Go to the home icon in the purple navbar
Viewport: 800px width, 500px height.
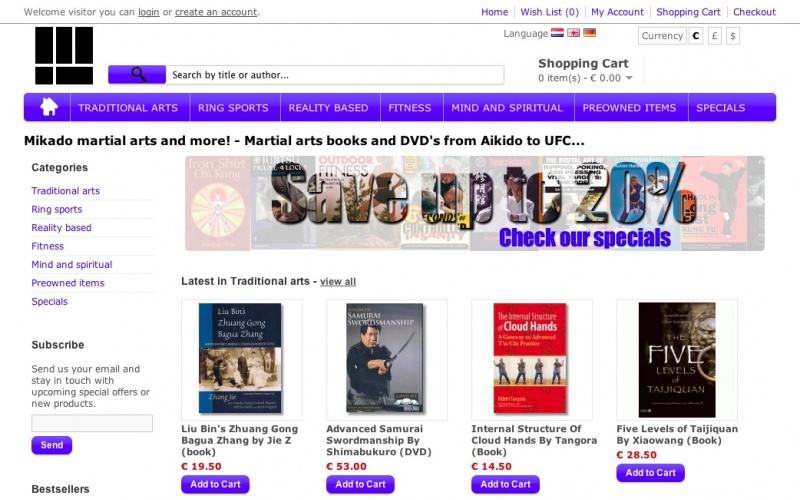(x=48, y=107)
